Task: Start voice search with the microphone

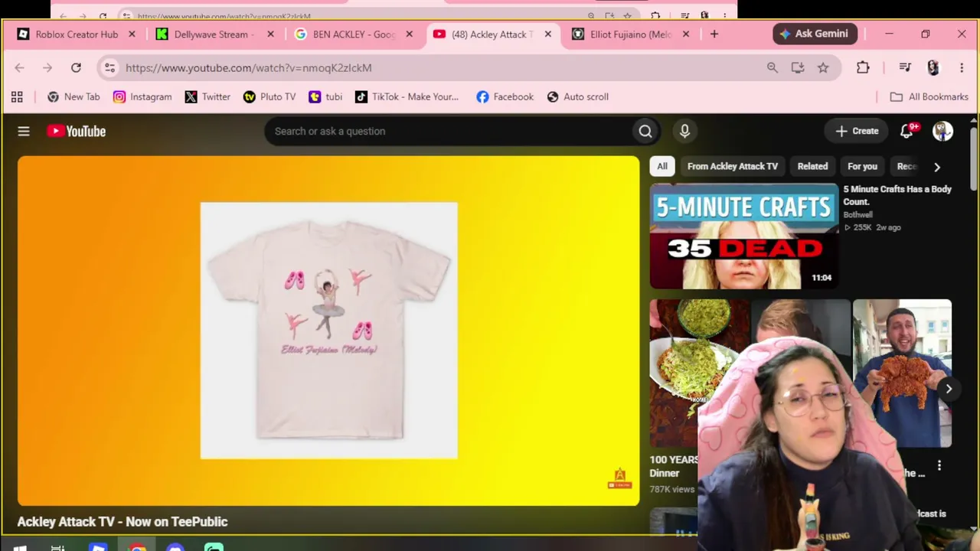Action: pos(684,132)
